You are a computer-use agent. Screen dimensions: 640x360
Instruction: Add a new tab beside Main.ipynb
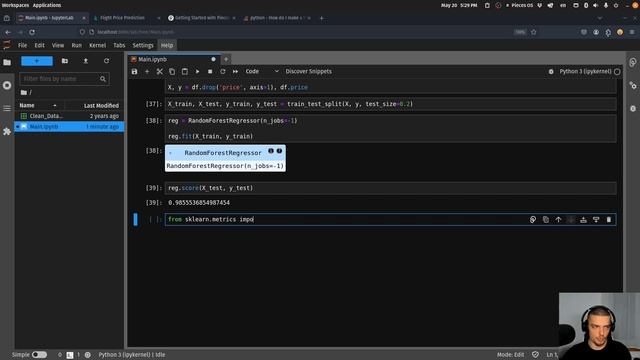pos(226,59)
